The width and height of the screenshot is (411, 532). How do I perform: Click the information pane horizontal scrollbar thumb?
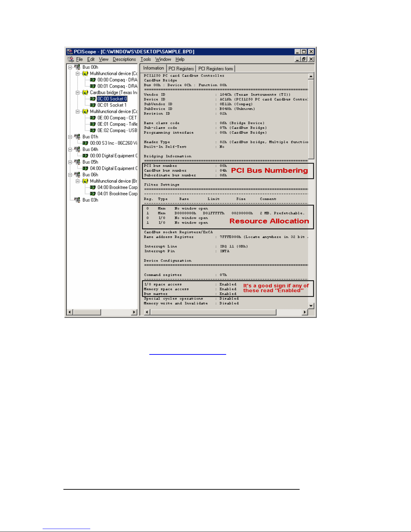pyautogui.click(x=213, y=312)
